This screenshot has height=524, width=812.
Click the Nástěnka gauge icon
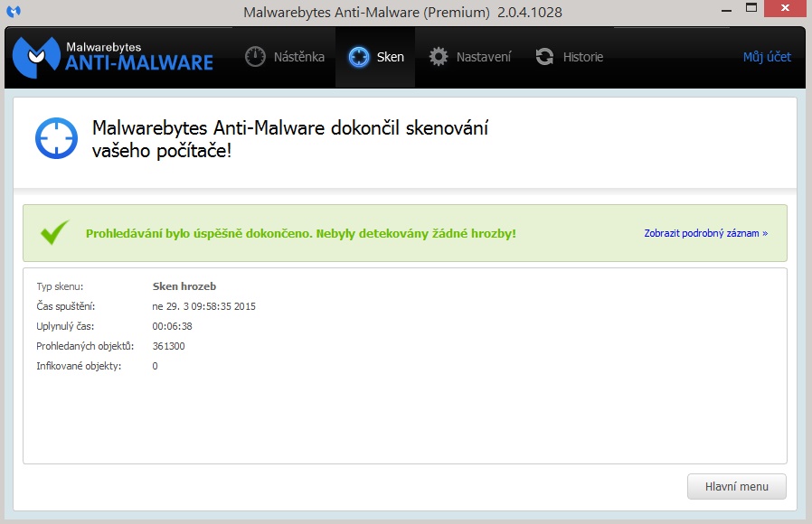(x=256, y=57)
